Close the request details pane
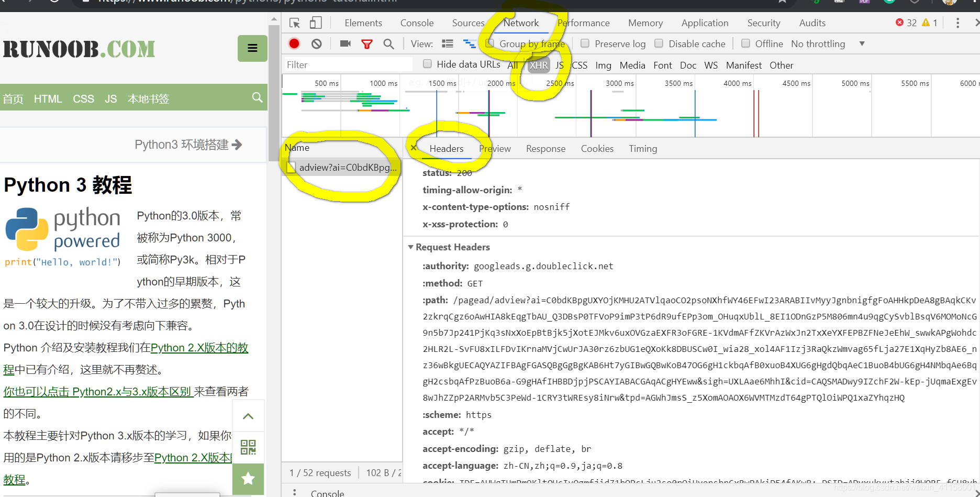The image size is (980, 497). [414, 148]
